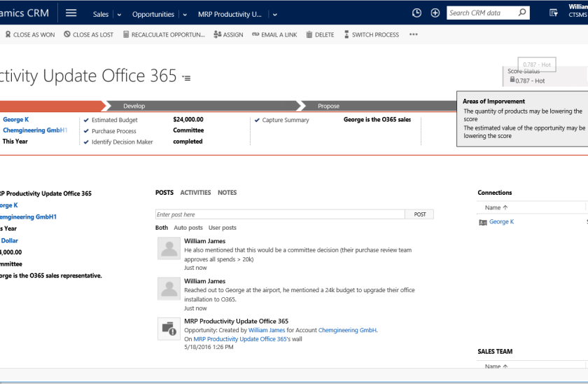The width and height of the screenshot is (588, 384).
Task: Click the Delete command
Action: coord(321,34)
